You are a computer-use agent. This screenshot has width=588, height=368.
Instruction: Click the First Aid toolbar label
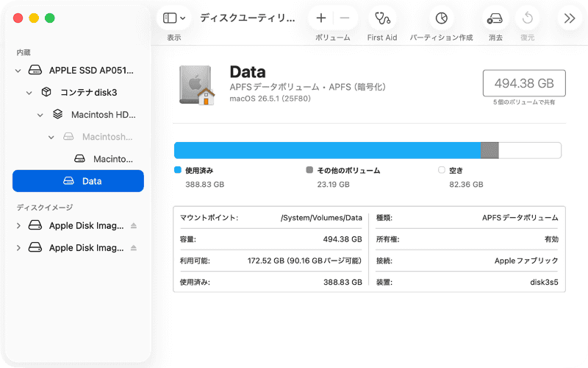click(382, 38)
